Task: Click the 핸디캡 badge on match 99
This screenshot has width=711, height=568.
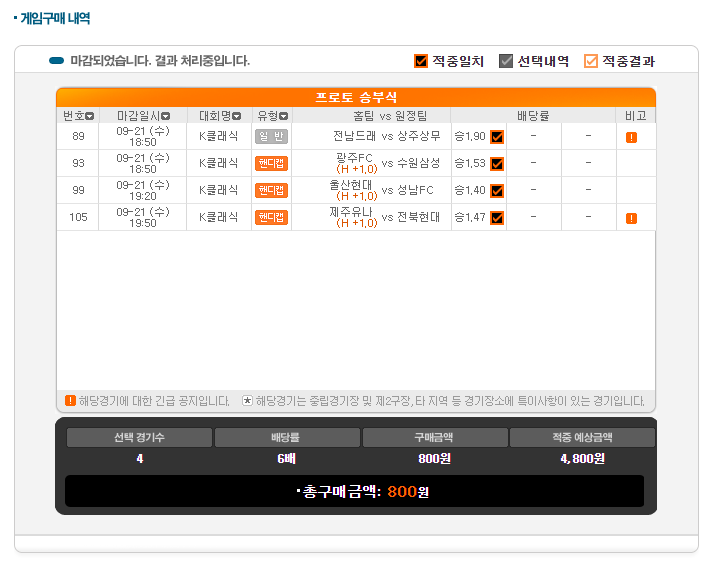Action: click(271, 191)
